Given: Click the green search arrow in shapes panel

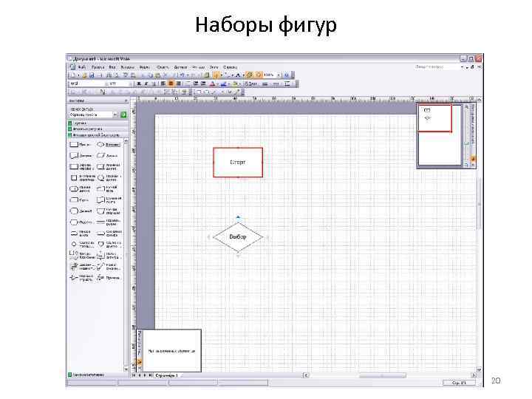Looking at the screenshot, I should (123, 115).
